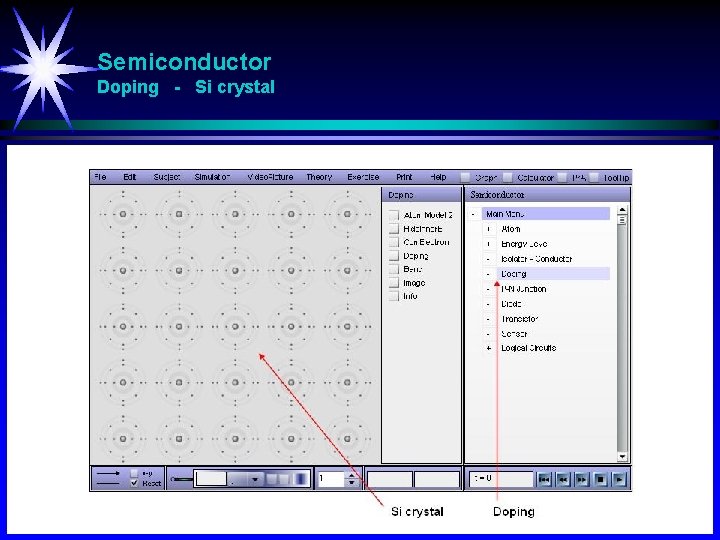Decrease the stepper value showing 1
This screenshot has width=720, height=540.
point(352,483)
